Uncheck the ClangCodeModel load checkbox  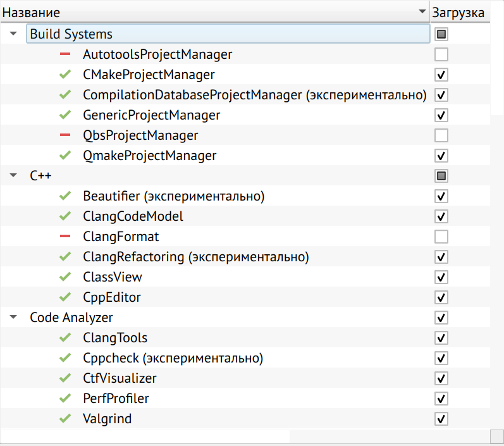click(441, 216)
